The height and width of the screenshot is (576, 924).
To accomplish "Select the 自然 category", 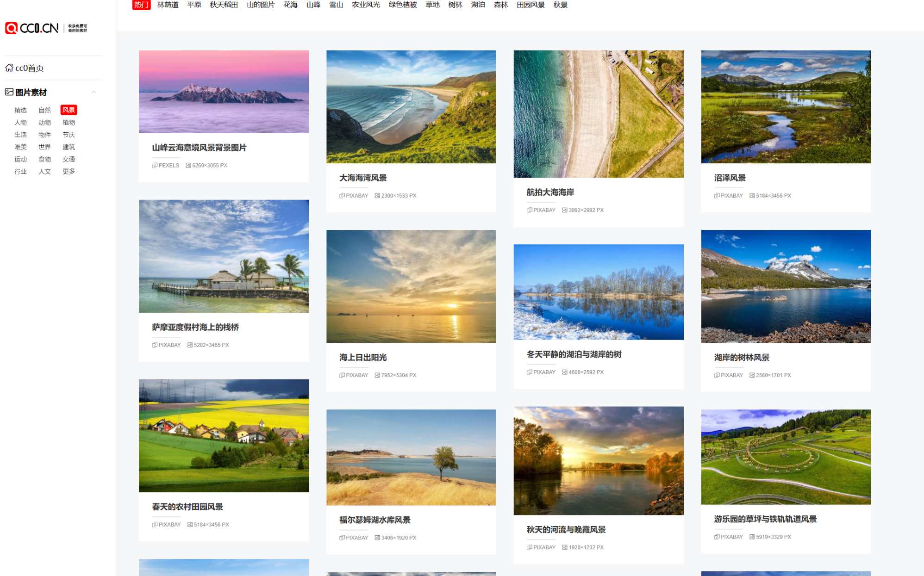I will (44, 110).
